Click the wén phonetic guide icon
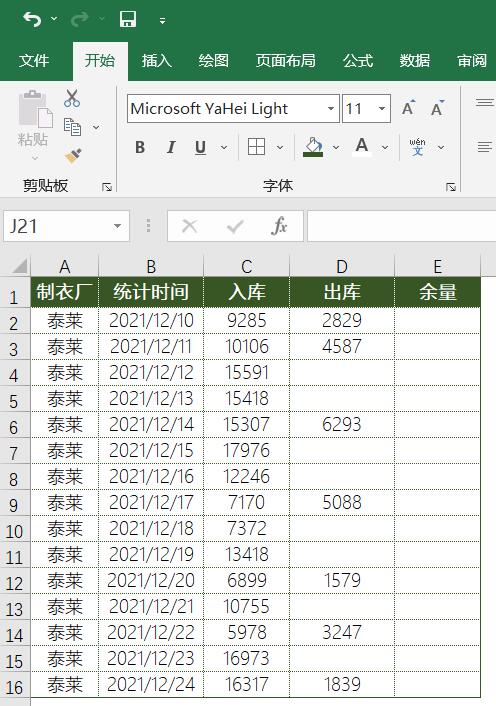The image size is (496, 706). tap(417, 147)
